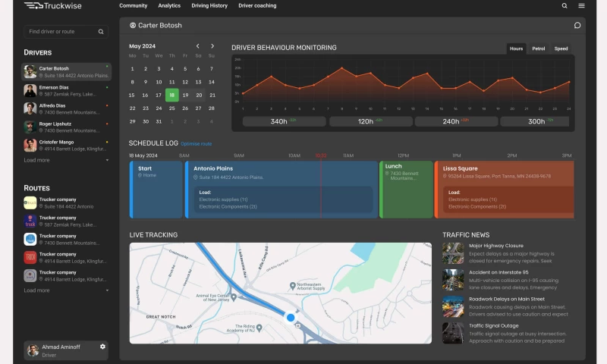Go to next month in calendar
This screenshot has width=607, height=364.
point(212,46)
